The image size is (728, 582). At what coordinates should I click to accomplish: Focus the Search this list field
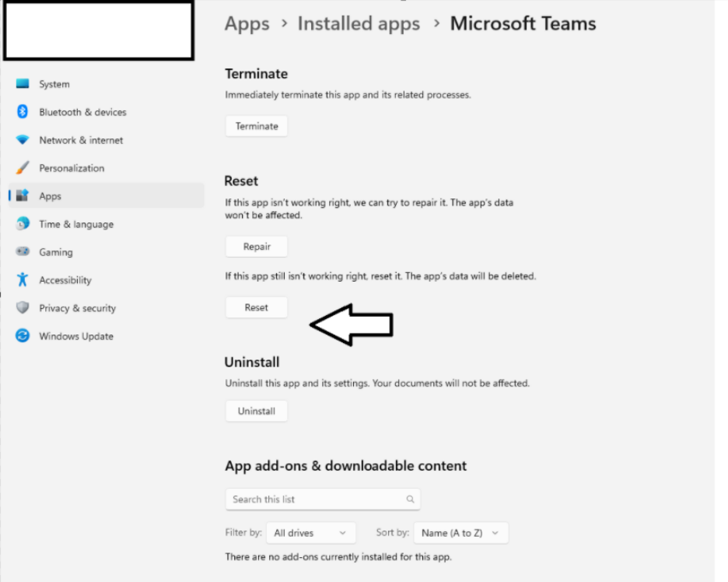click(x=323, y=499)
